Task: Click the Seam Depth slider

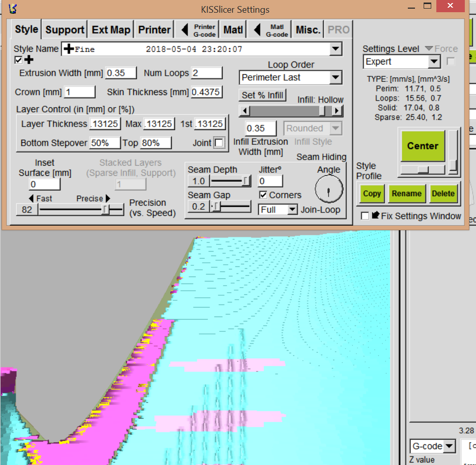Action: [x=231, y=181]
